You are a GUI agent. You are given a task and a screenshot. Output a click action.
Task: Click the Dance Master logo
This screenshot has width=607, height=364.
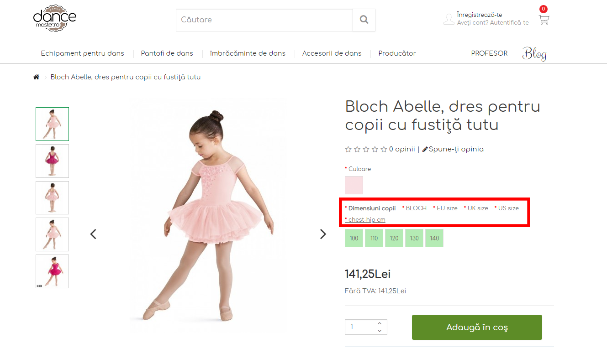(x=55, y=18)
